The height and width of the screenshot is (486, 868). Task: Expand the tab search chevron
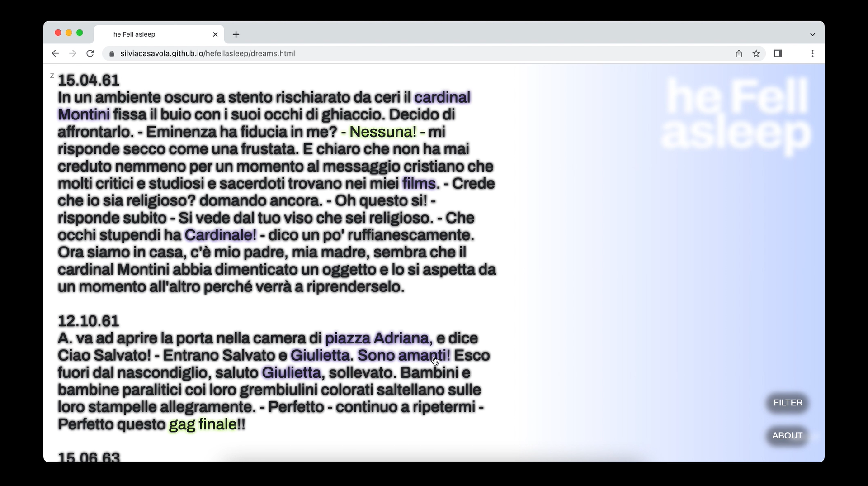(x=812, y=34)
